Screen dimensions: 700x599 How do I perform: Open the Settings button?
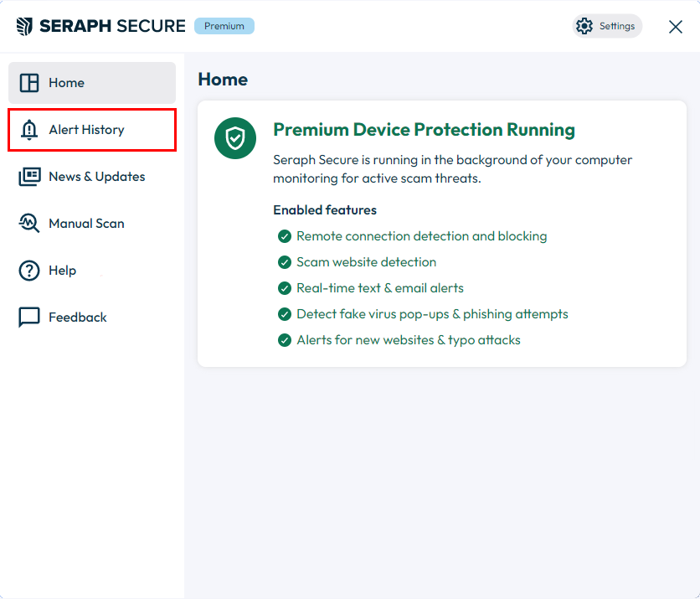[607, 26]
